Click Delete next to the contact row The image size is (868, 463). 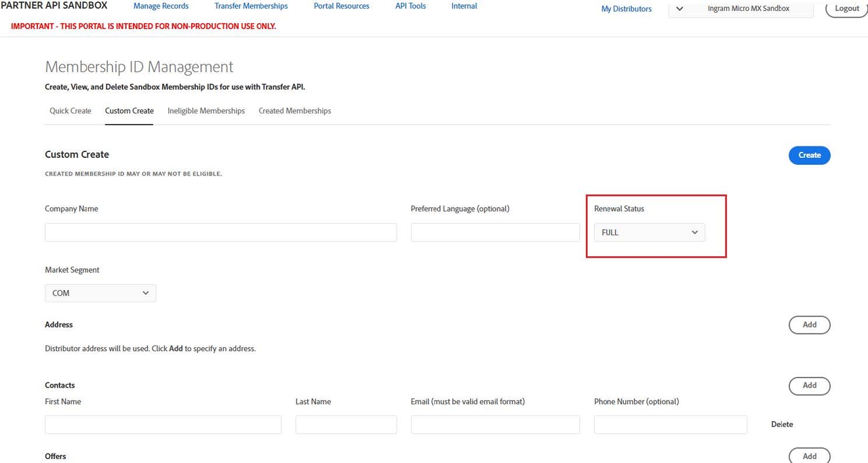(782, 424)
